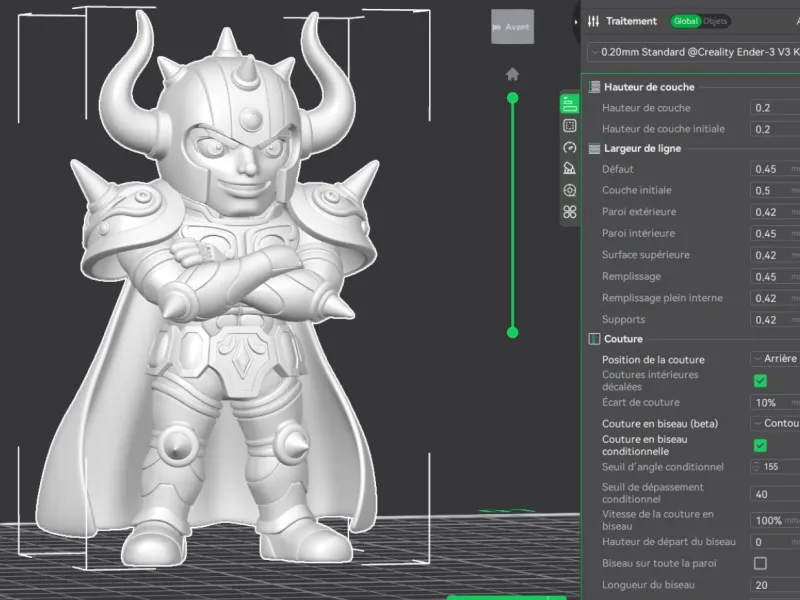Viewport: 800px width, 600px height.
Task: Reset the view with the home icon
Action: (x=512, y=74)
